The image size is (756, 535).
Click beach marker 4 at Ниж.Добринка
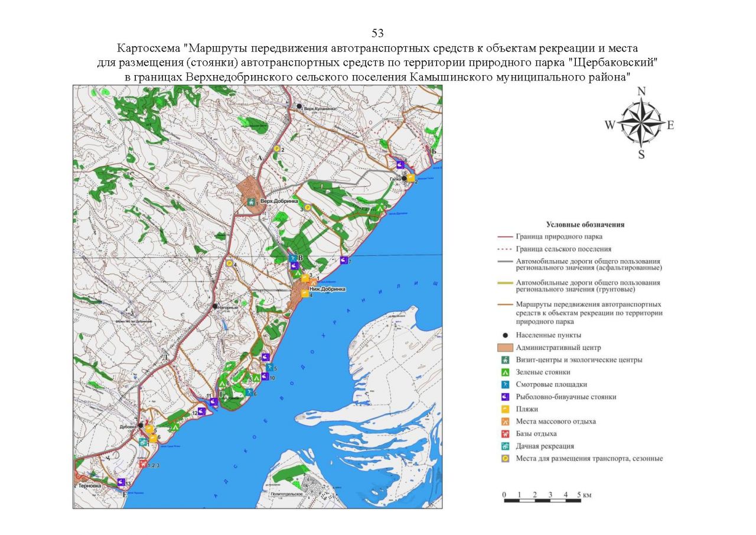click(x=304, y=293)
